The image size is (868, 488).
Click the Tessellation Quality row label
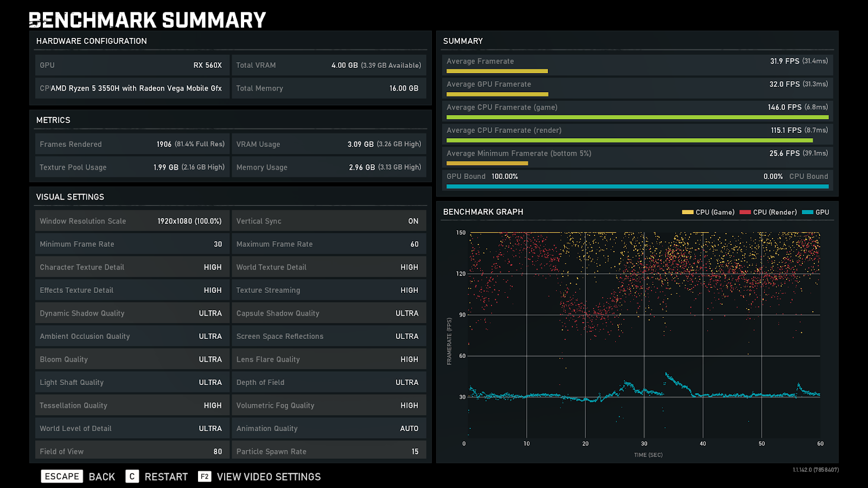pos(73,406)
